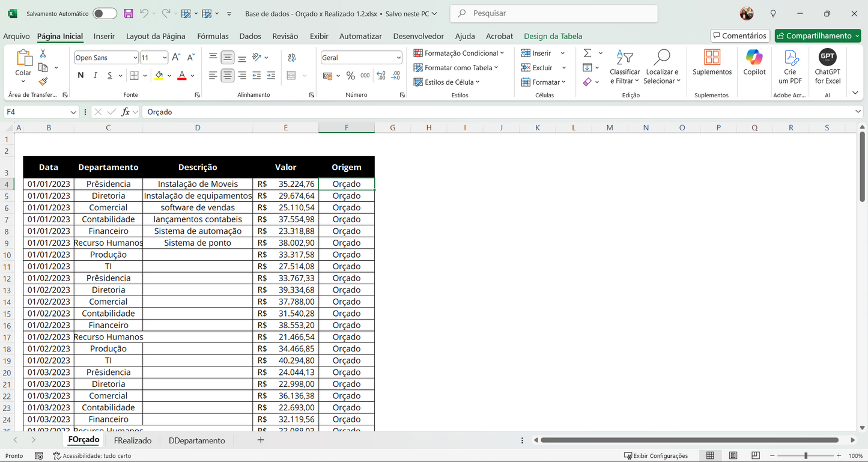Open the FRealizado sheet tab
Image resolution: width=868 pixels, height=462 pixels.
coord(133,440)
